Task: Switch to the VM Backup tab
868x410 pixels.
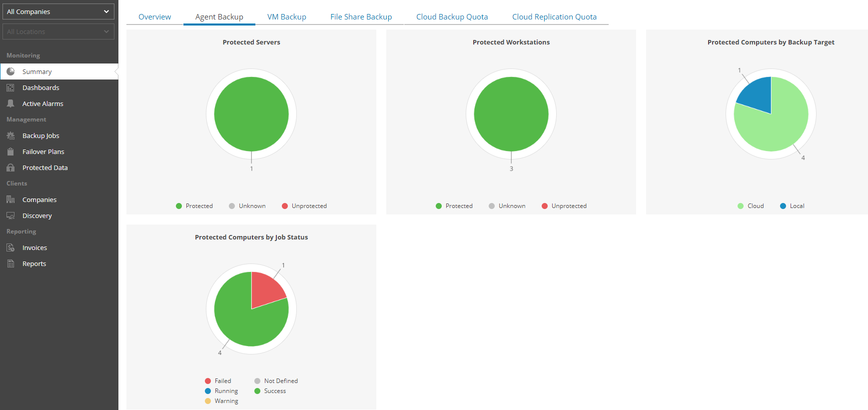Action: [287, 17]
